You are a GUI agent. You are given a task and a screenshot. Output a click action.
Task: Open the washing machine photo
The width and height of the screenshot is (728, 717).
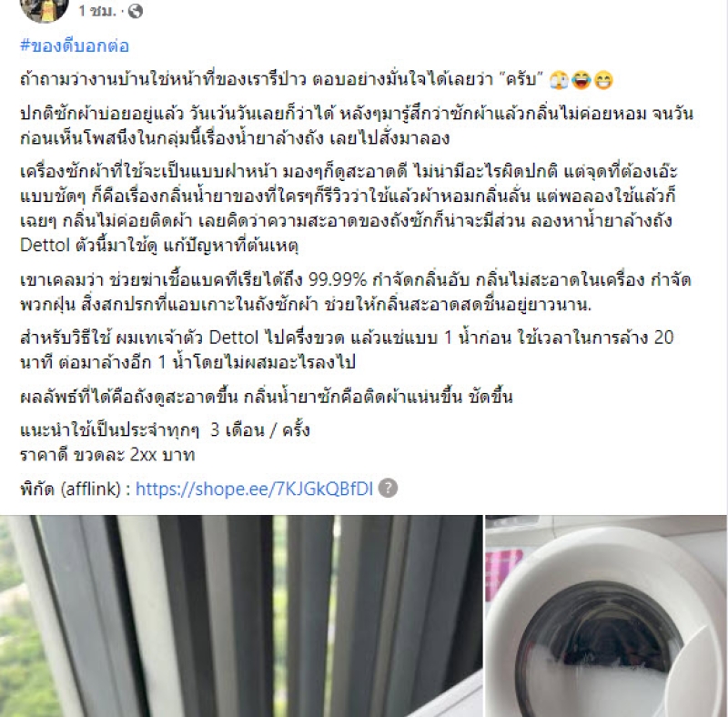coord(606,616)
